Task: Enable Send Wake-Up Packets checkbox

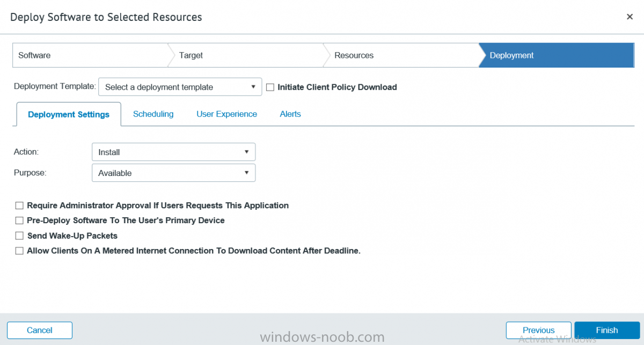Action: (19, 236)
